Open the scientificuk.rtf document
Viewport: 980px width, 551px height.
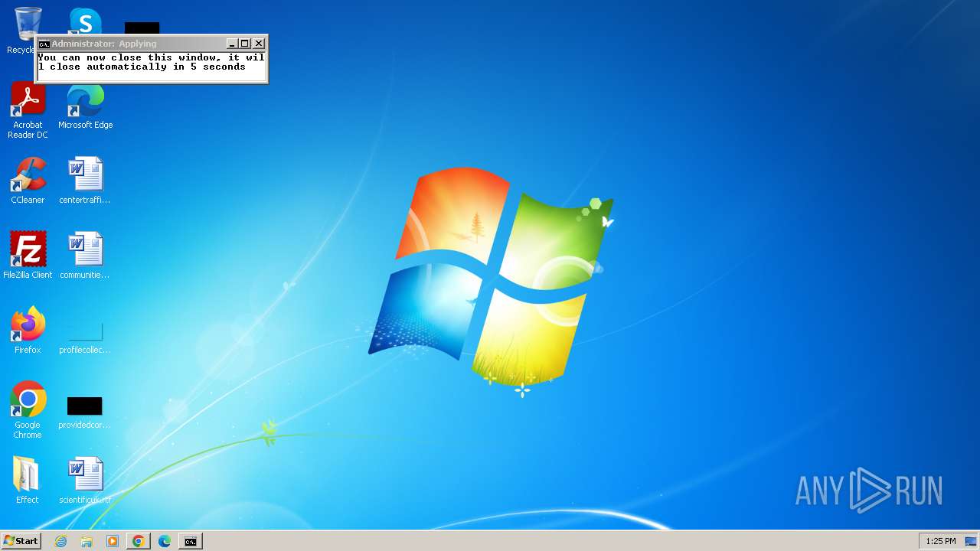[x=85, y=481]
